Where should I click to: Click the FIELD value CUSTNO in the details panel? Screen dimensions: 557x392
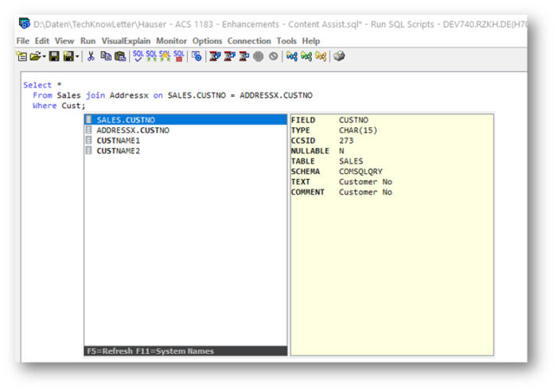(x=353, y=120)
